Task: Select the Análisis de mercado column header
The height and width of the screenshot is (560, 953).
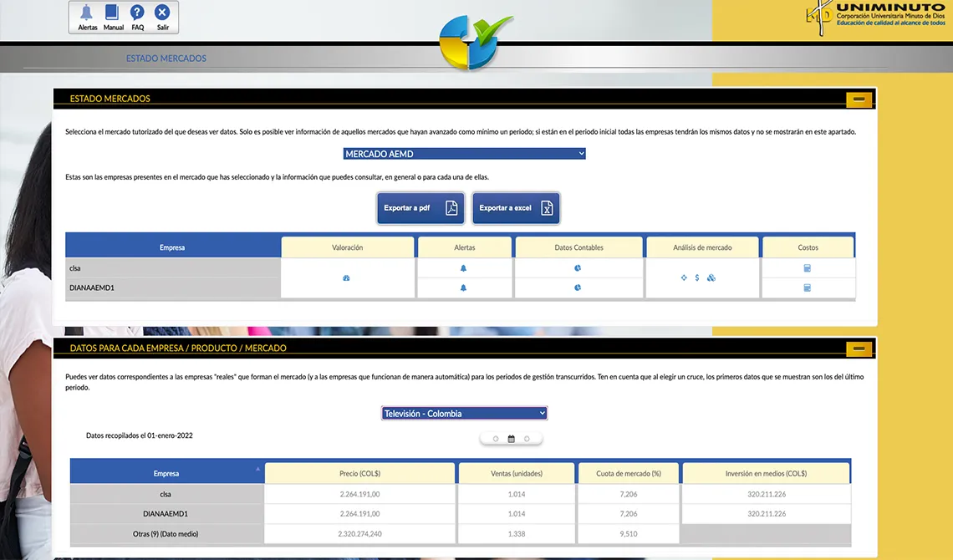Action: pos(702,247)
